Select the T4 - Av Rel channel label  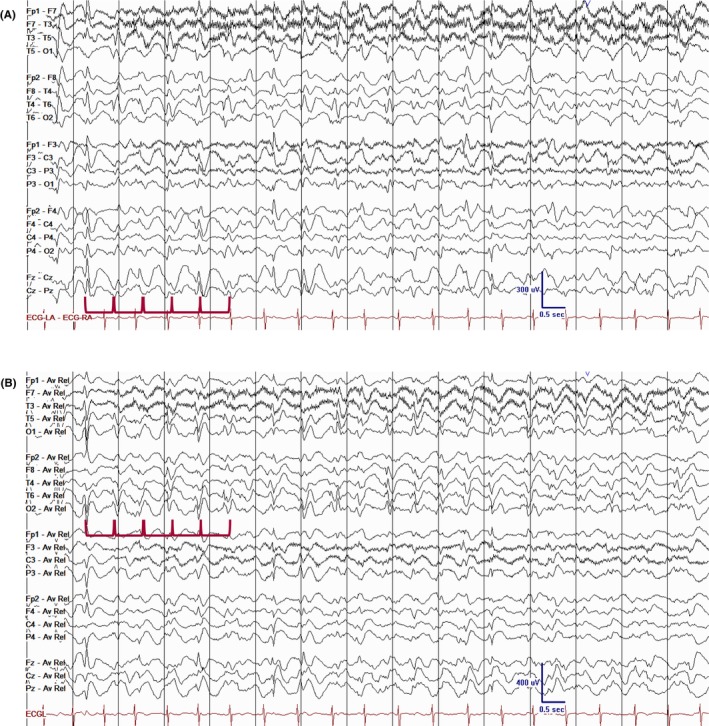[x=46, y=483]
